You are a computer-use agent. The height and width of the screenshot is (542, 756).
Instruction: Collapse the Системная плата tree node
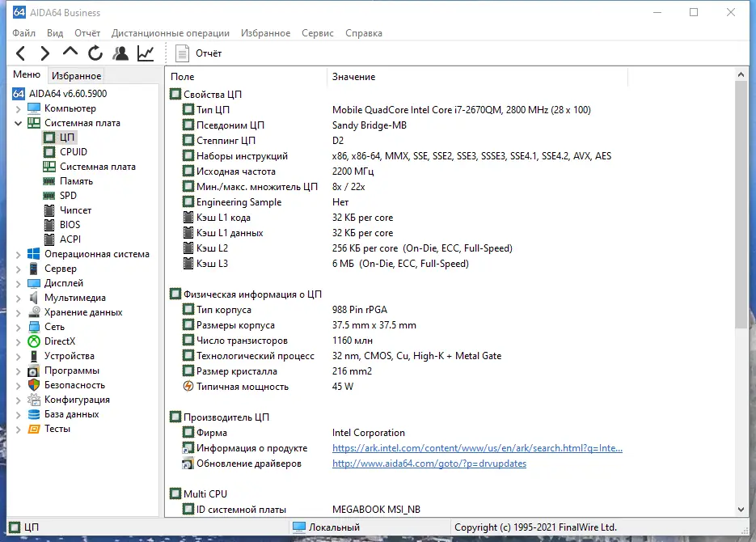point(19,124)
